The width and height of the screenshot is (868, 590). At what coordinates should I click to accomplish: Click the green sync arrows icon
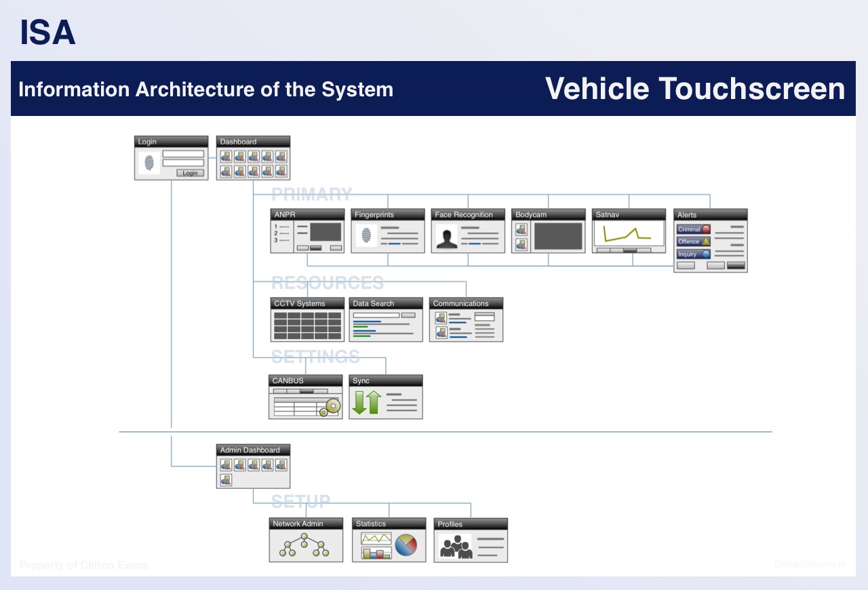click(367, 403)
